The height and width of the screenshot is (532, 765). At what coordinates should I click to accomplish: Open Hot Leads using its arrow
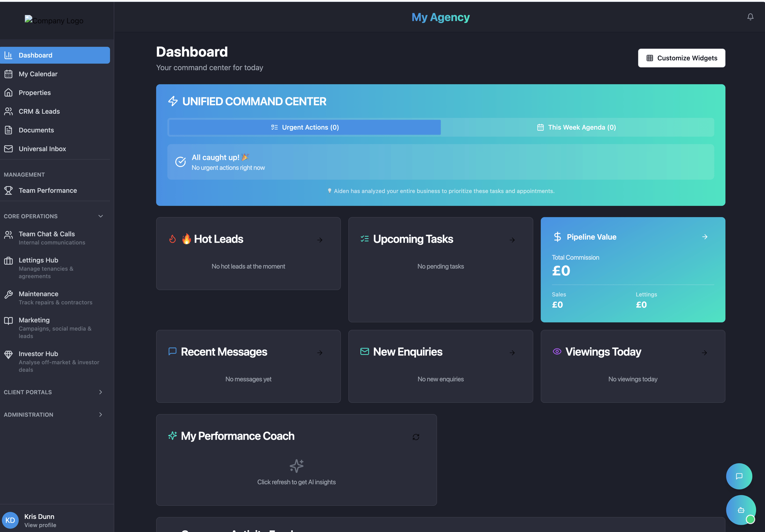coord(319,240)
